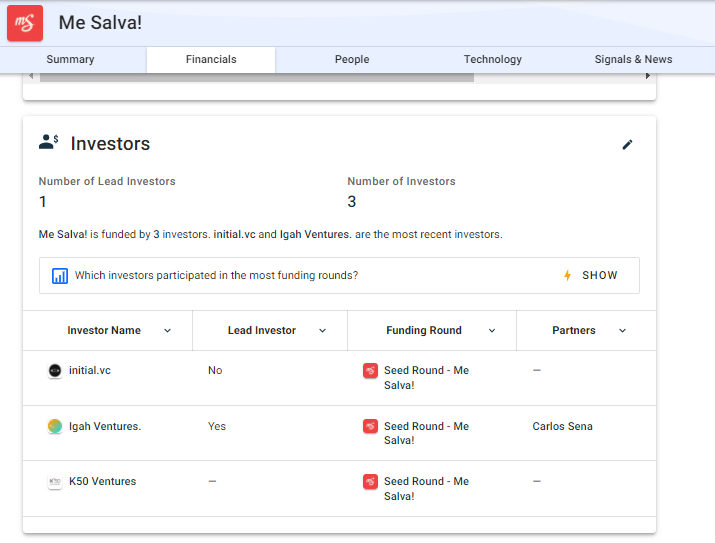Open the Signals & News tab
Screen dimensions: 715x543
click(633, 59)
